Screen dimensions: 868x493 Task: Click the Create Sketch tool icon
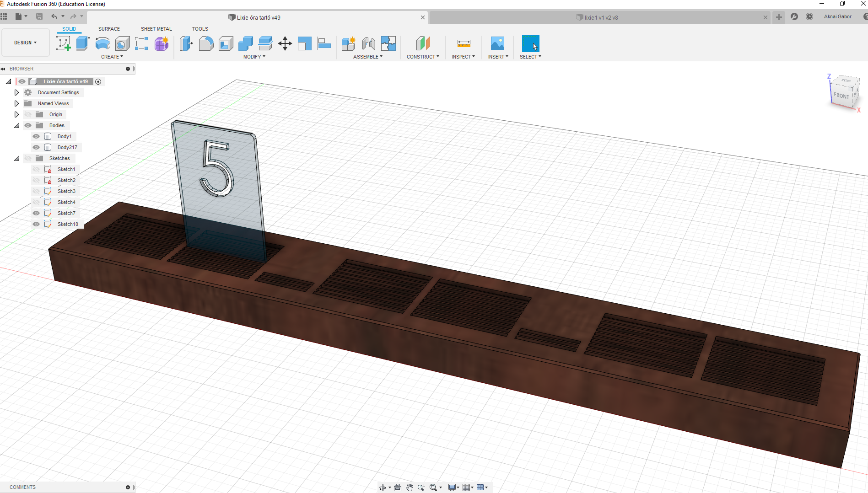pos(63,43)
